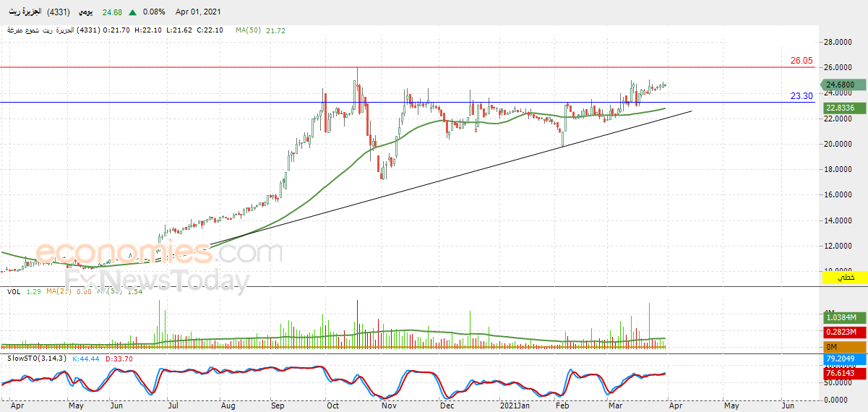The image size is (868, 412).
Task: Click the green 1.0384M volume tag
Action: click(845, 317)
